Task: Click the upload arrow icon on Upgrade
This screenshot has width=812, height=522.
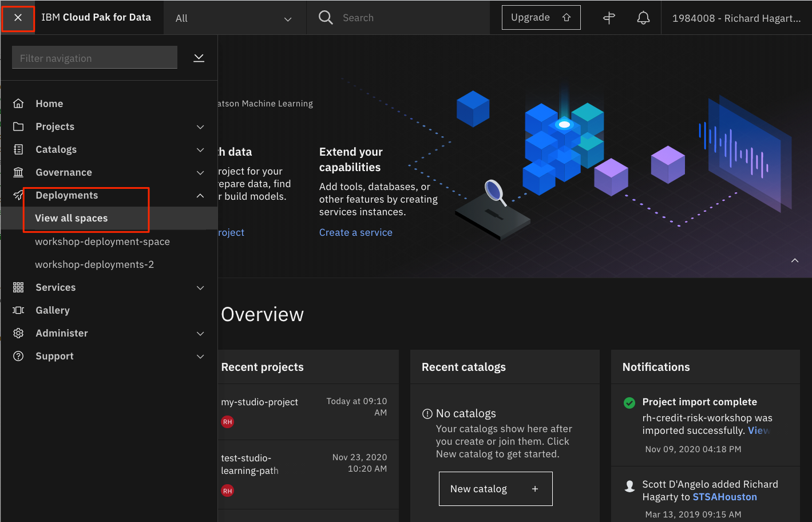Action: (567, 18)
